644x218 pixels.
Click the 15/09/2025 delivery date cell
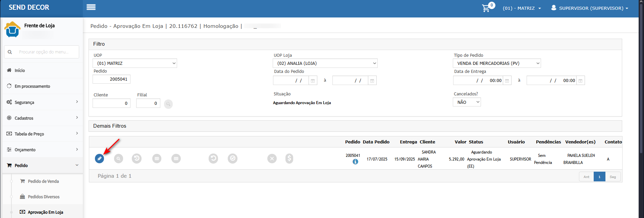[405, 159]
